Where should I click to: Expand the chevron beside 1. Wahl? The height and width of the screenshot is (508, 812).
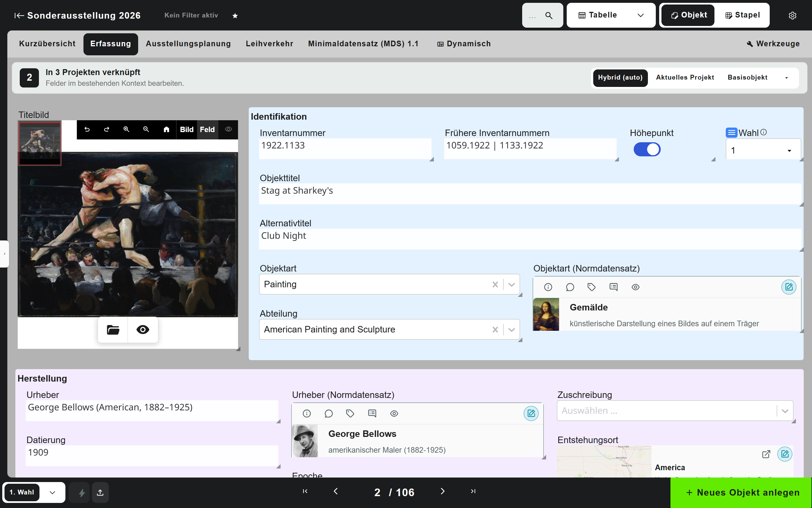click(x=52, y=492)
